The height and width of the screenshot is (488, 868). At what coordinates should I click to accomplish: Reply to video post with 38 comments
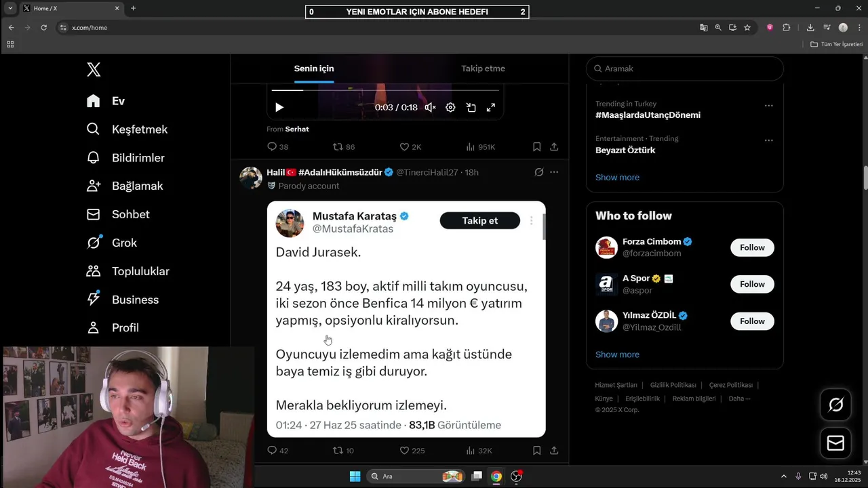coord(278,146)
